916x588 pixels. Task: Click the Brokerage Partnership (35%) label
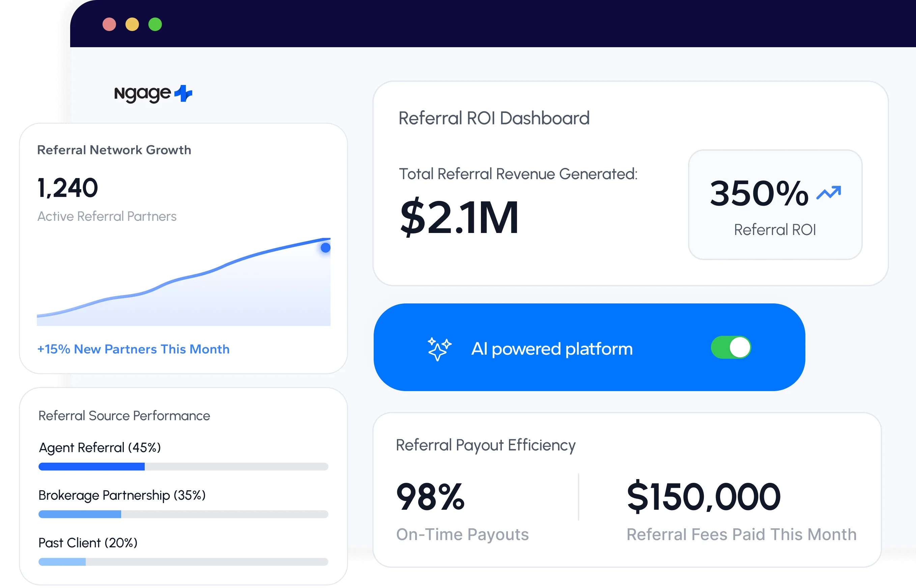point(122,495)
